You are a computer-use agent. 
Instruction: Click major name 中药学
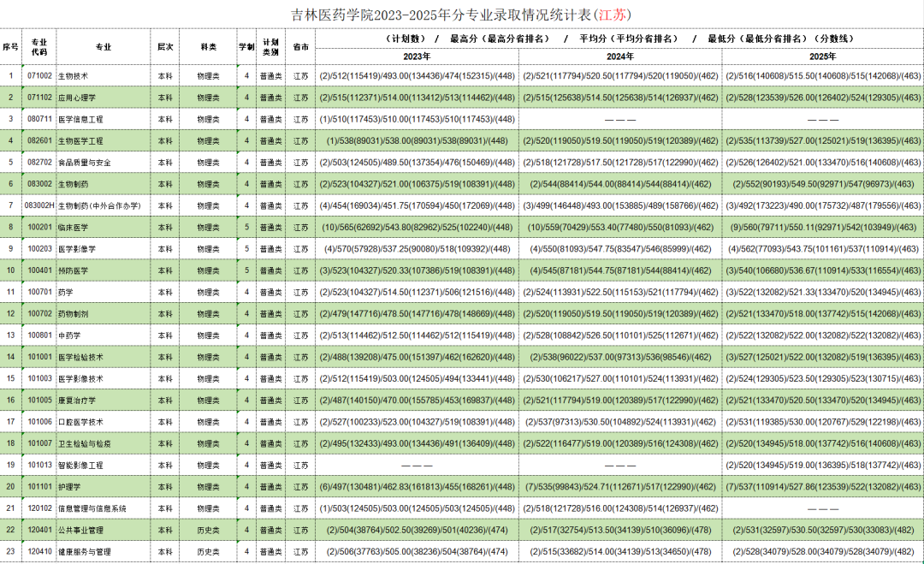(x=69, y=335)
